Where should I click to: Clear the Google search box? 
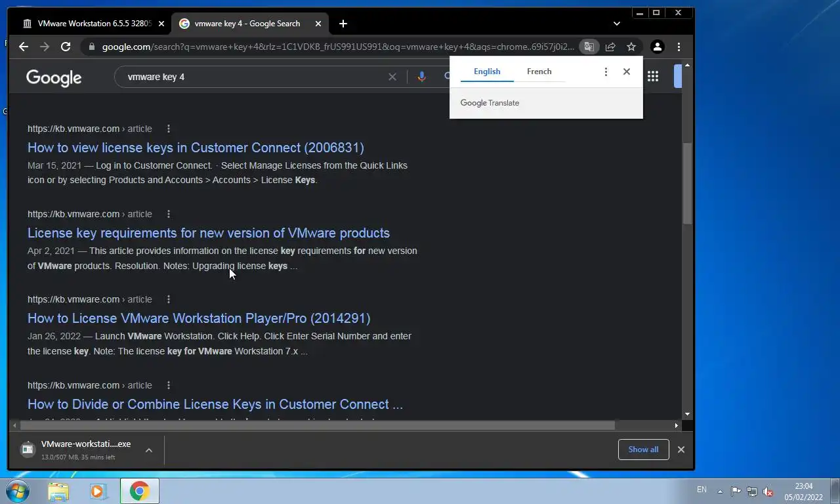point(392,77)
